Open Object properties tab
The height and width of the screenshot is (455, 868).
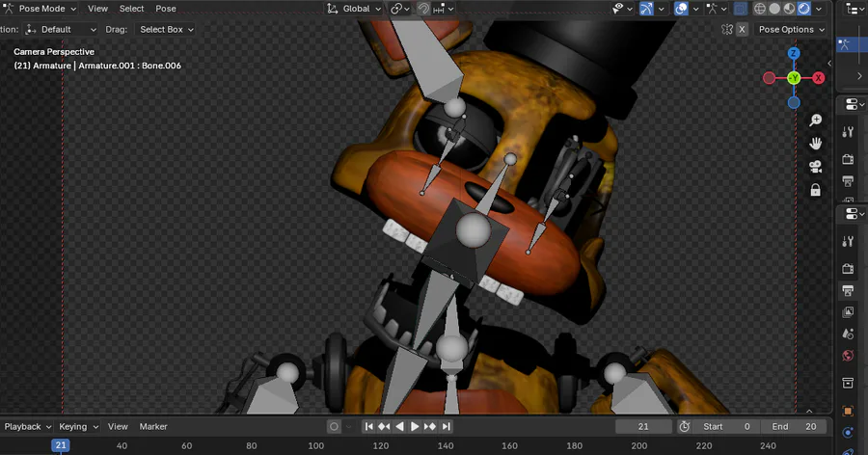[x=848, y=411]
